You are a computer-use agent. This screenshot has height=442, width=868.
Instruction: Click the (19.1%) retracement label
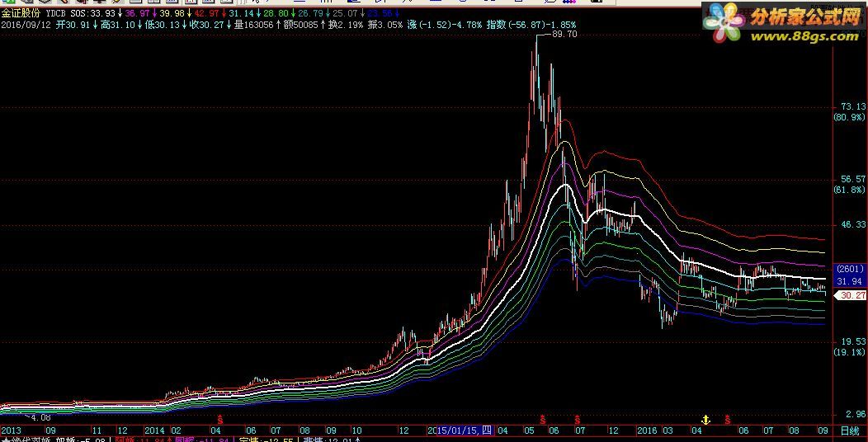[849, 352]
